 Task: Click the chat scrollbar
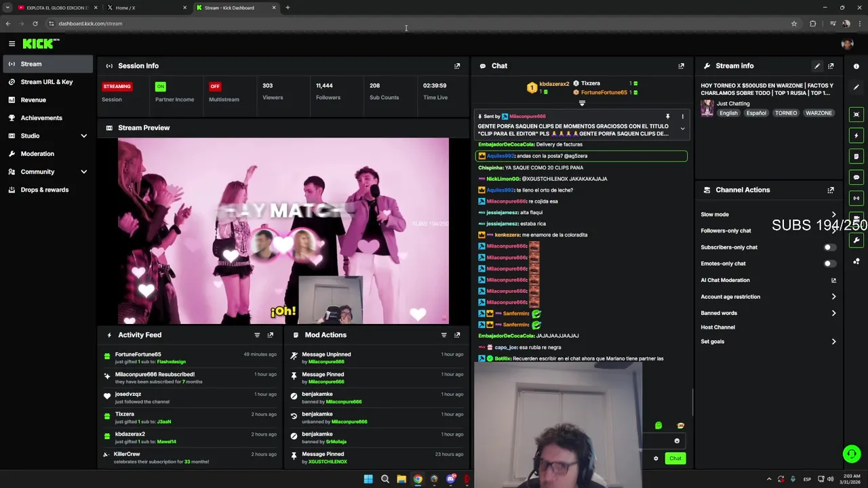pyautogui.click(x=692, y=403)
